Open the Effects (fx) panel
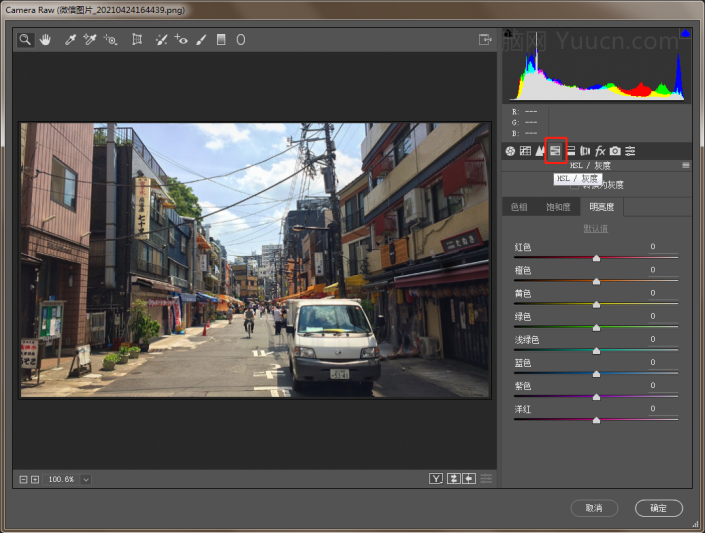The height and width of the screenshot is (533, 705). click(600, 151)
